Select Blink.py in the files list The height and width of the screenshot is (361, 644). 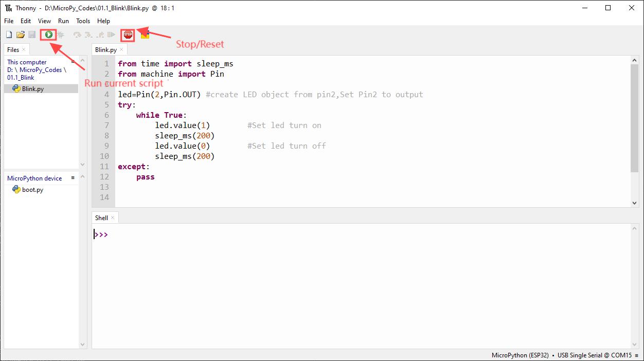32,88
